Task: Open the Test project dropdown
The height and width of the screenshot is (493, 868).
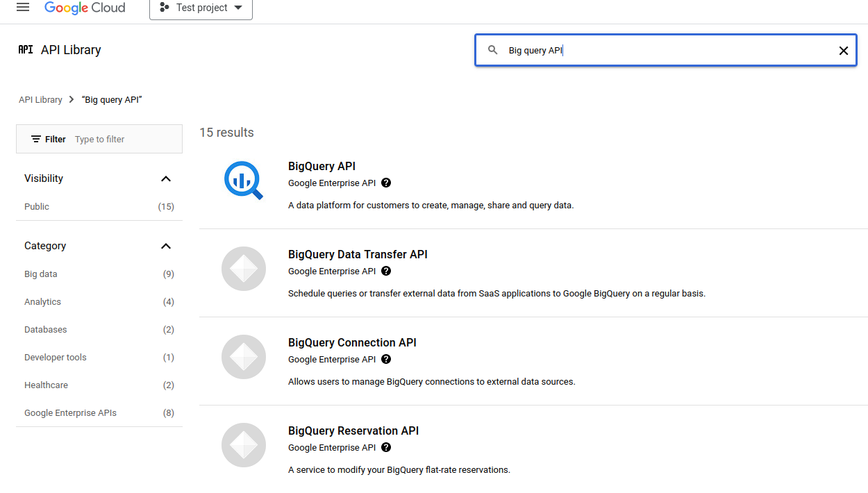Action: (x=201, y=8)
